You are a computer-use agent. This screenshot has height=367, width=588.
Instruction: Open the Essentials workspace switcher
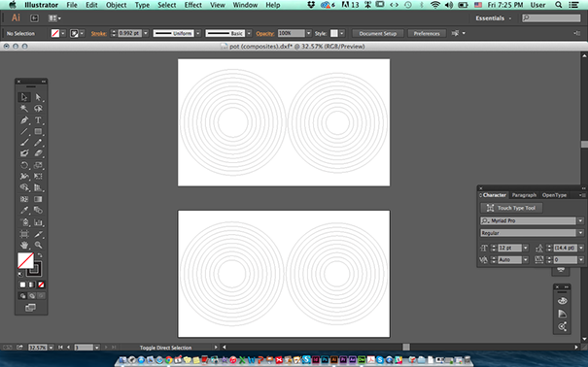pyautogui.click(x=493, y=18)
